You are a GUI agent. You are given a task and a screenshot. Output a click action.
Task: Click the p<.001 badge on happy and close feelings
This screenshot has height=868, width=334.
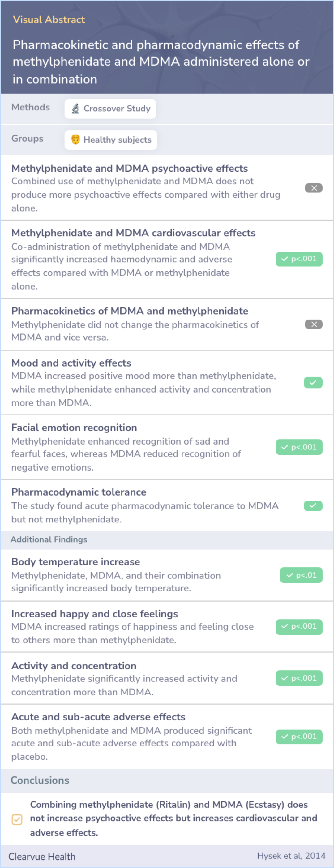pyautogui.click(x=299, y=627)
